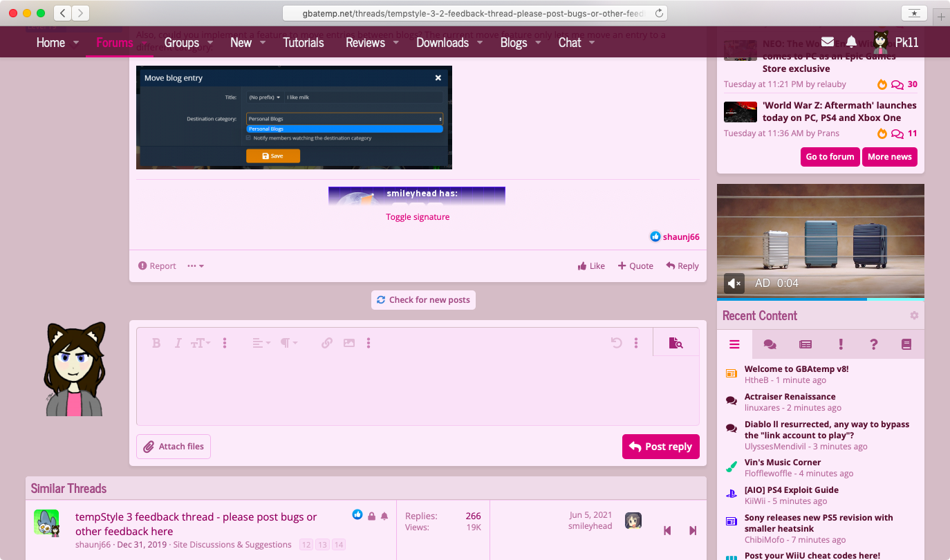Open the Move blog entry screenshot image
Viewport: 950px width, 560px height.
pyautogui.click(x=294, y=118)
